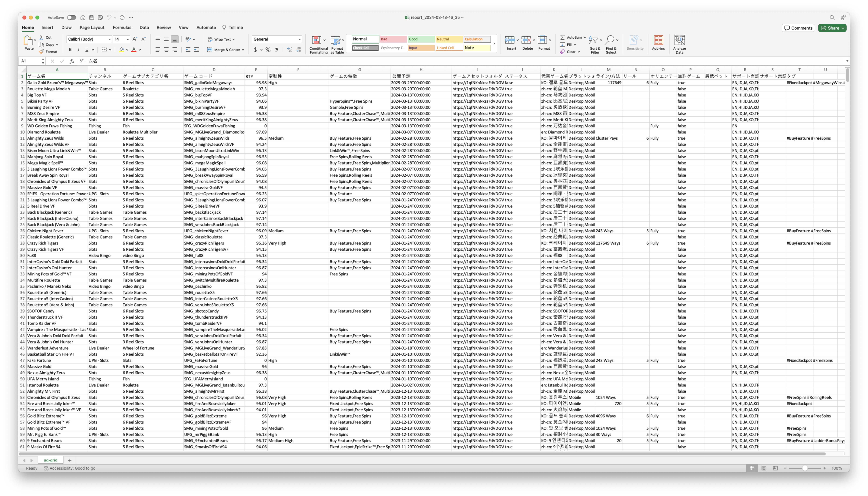868x496 pixels.
Task: Toggle Bold formatting
Action: (70, 50)
